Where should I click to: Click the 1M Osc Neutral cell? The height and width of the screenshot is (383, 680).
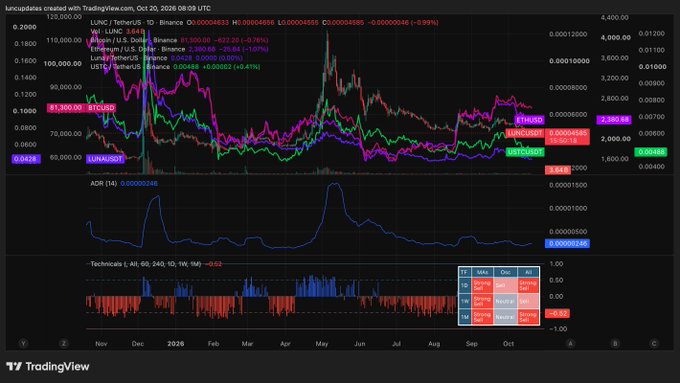pyautogui.click(x=505, y=317)
